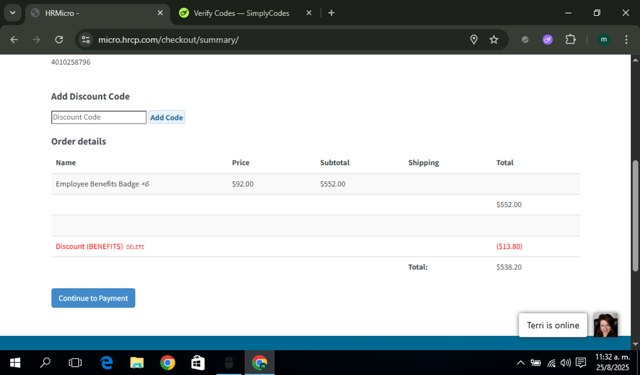Open network Wi-Fi tray icon
This screenshot has width=640, height=375.
click(x=551, y=363)
